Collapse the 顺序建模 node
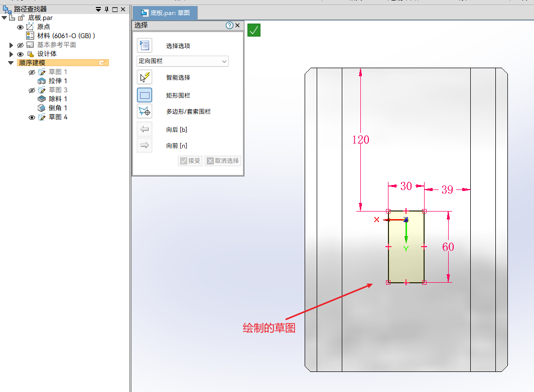This screenshot has width=534, height=392. pos(11,63)
